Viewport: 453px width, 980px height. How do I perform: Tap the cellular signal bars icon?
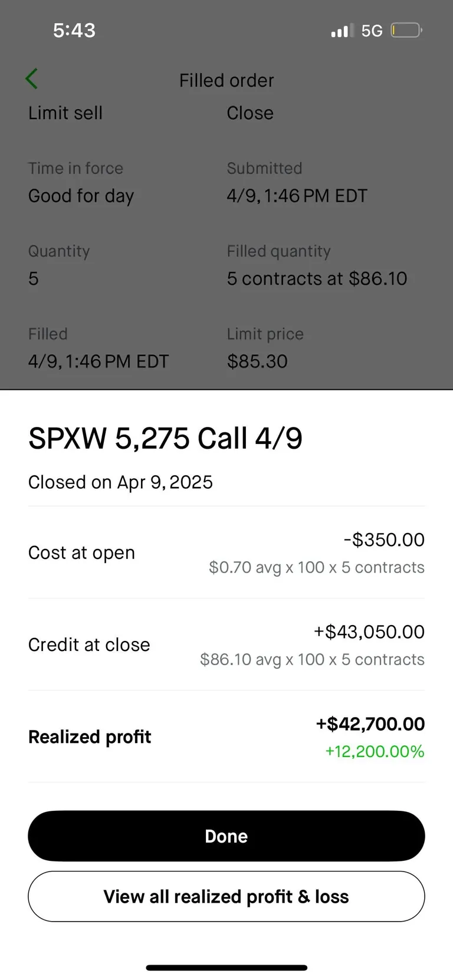pos(342,31)
